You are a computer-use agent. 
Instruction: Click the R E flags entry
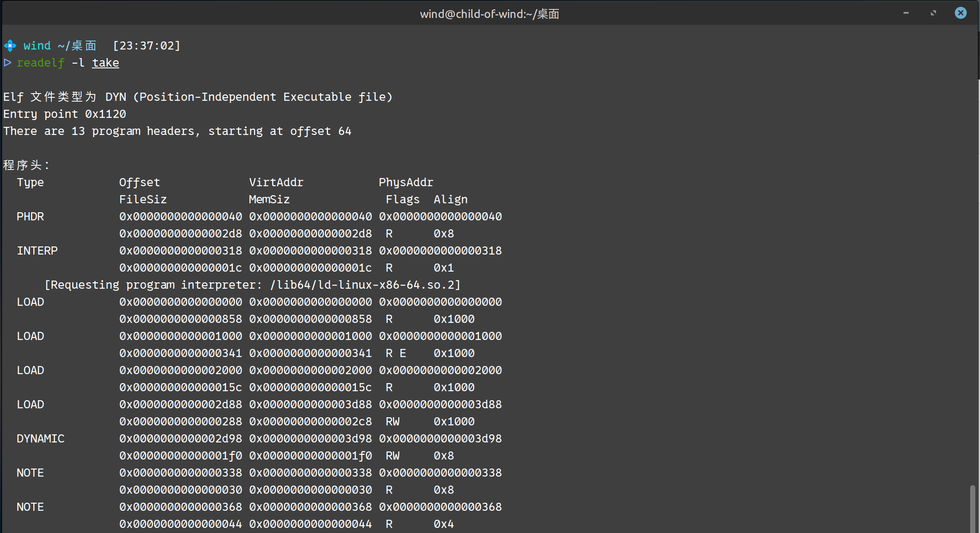pyautogui.click(x=396, y=353)
